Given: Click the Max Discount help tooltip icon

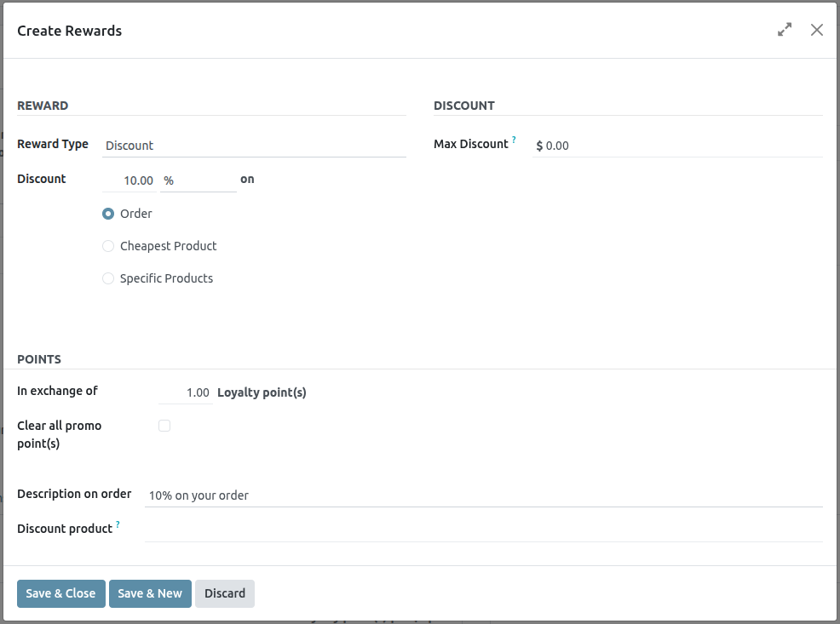Looking at the screenshot, I should click(x=514, y=140).
